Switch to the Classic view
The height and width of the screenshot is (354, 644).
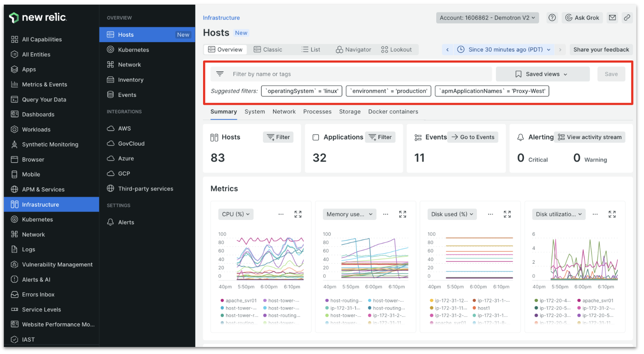coord(268,50)
